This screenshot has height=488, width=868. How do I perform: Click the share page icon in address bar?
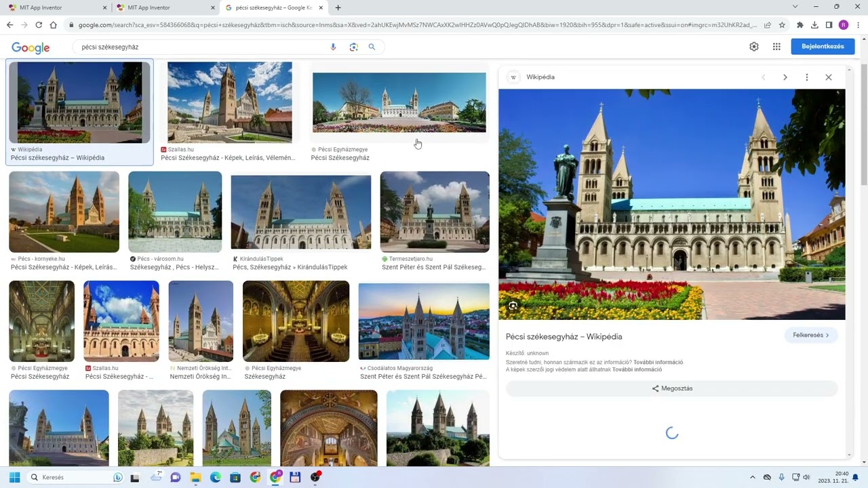click(x=768, y=25)
